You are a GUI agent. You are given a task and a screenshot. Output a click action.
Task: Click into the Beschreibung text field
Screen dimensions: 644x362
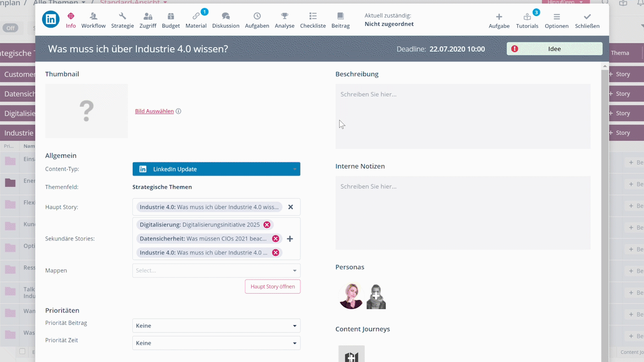(463, 116)
